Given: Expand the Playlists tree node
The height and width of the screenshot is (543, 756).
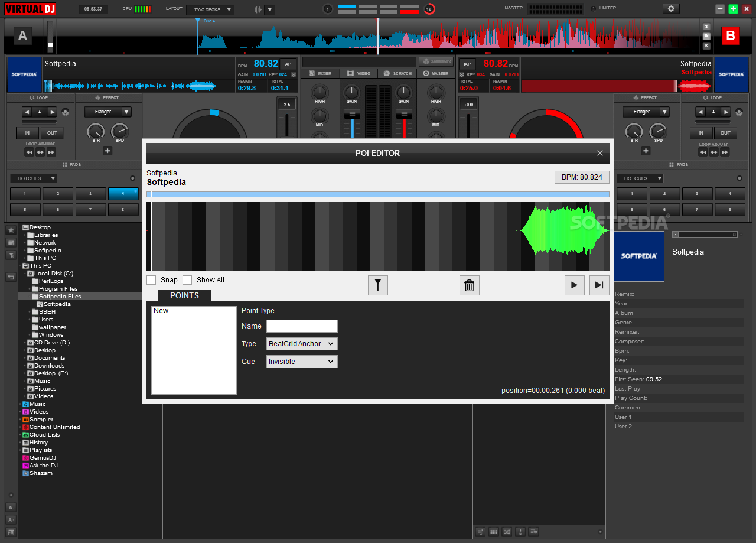Looking at the screenshot, I should (x=20, y=450).
